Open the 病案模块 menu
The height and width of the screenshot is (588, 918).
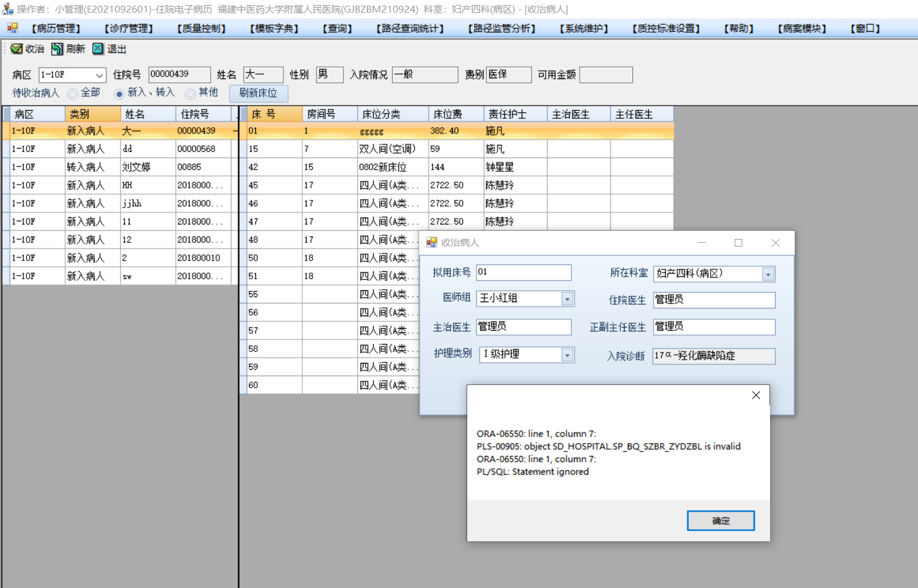pos(802,28)
